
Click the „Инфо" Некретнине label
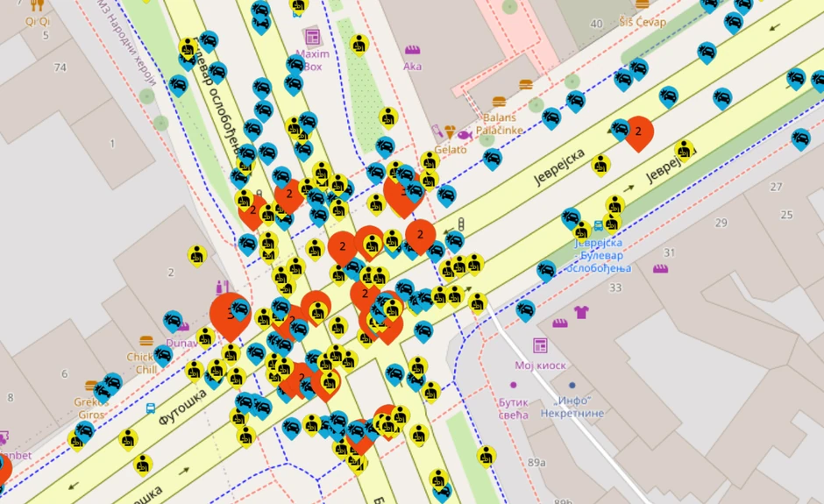point(572,407)
